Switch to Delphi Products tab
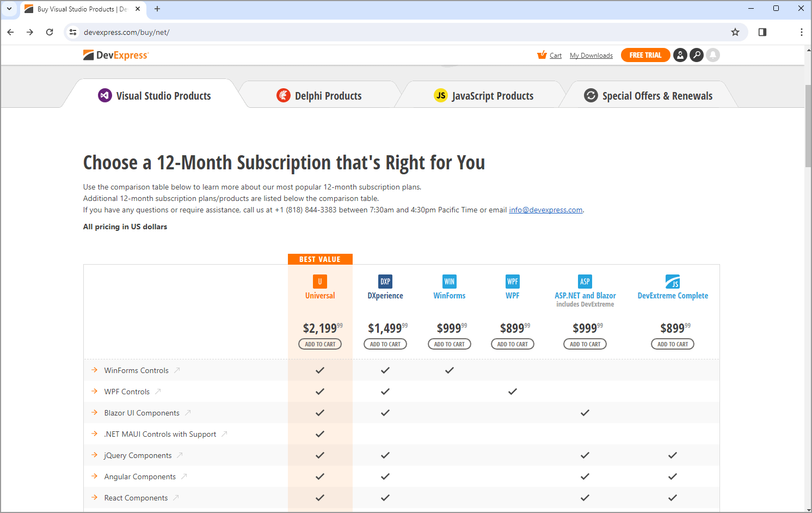 [x=319, y=96]
